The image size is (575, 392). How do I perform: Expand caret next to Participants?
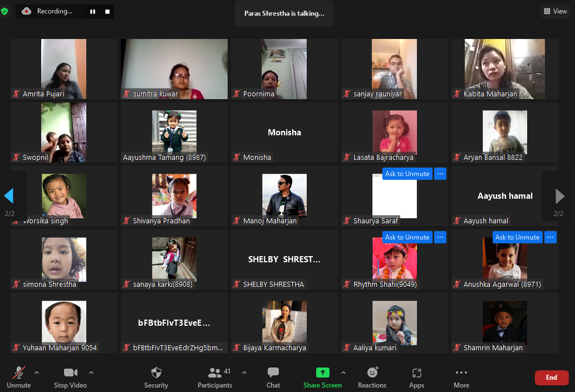pos(244,373)
